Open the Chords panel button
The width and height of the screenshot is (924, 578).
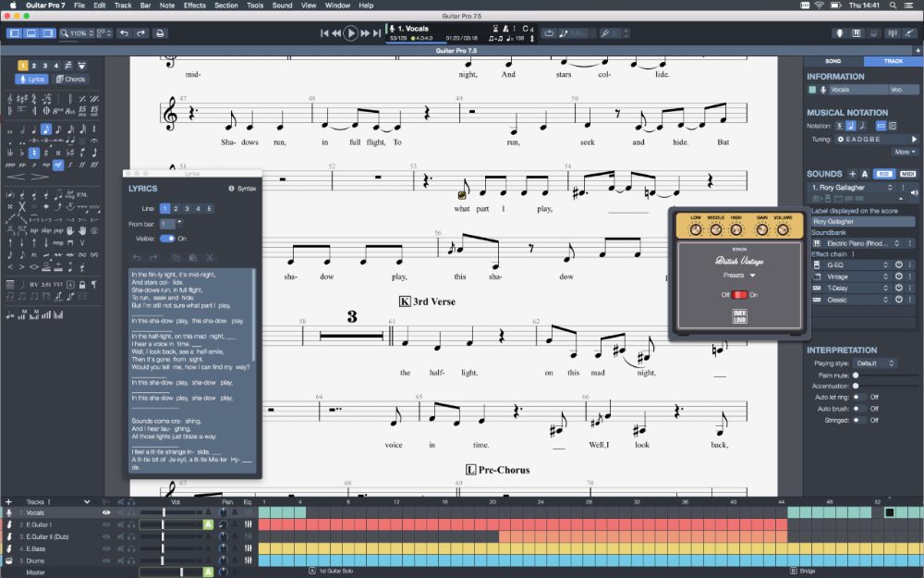[x=70, y=80]
